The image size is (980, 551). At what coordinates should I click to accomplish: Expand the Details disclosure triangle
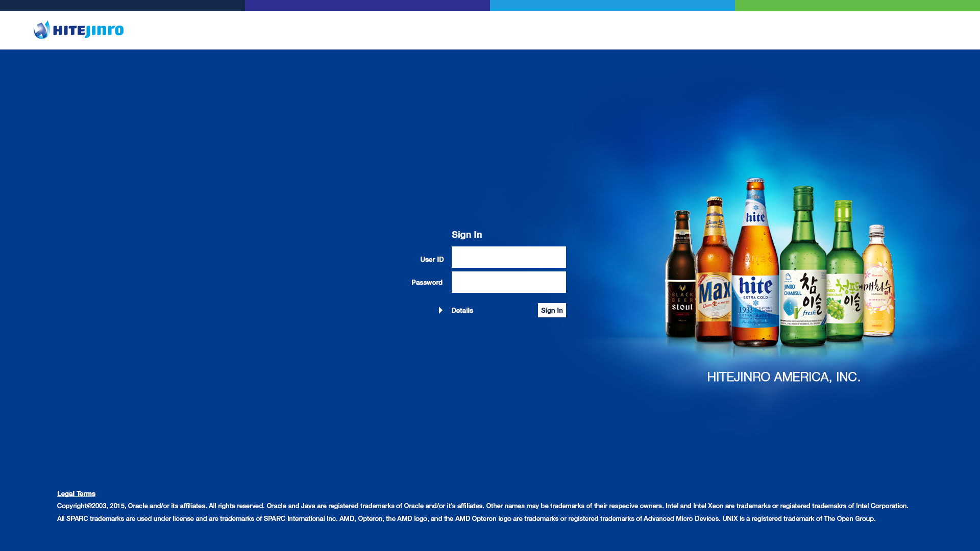coord(440,310)
